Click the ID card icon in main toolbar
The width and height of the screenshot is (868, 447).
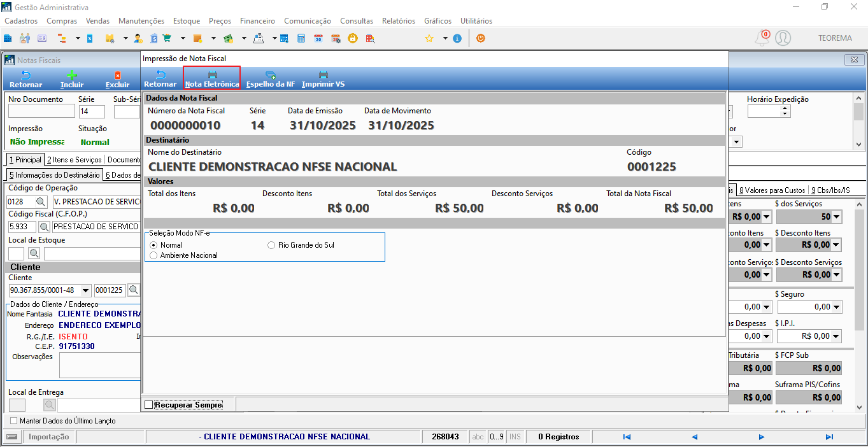tap(42, 38)
